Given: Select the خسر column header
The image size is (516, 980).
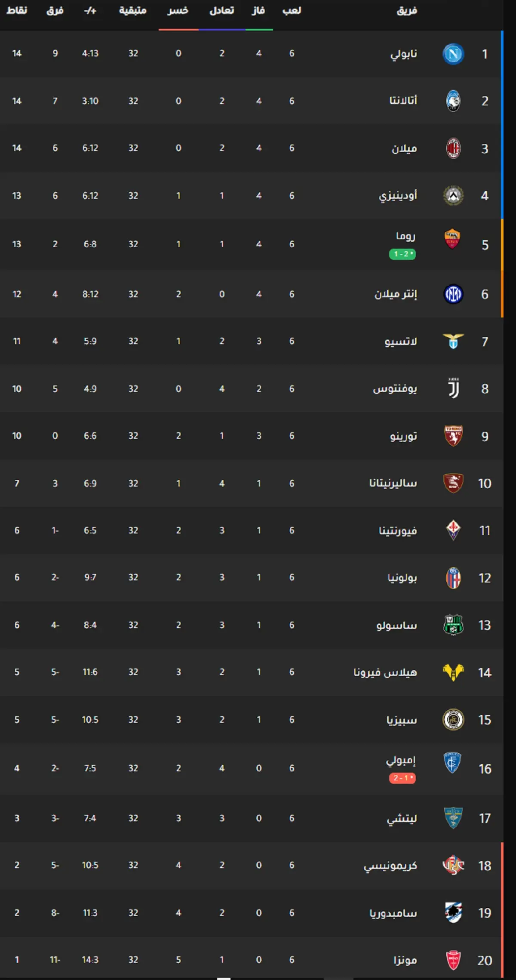Looking at the screenshot, I should 178,11.
